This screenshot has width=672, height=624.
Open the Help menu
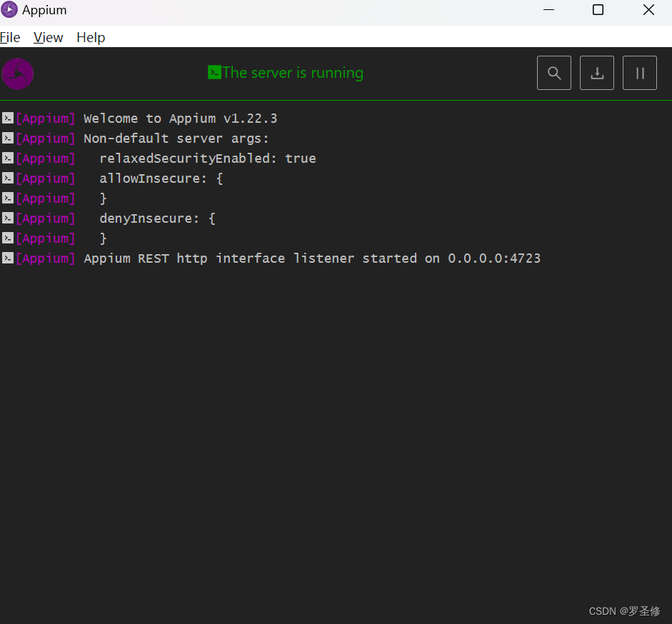(x=91, y=37)
